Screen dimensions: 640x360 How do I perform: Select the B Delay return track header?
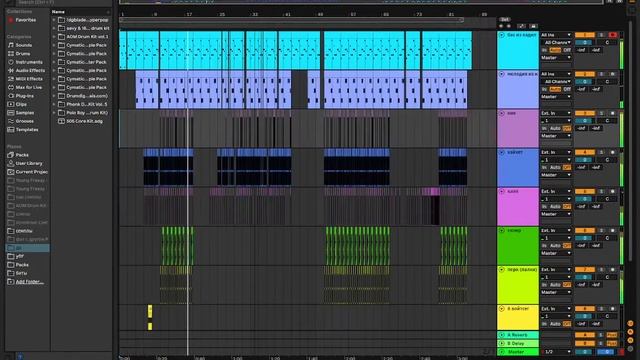(518, 343)
